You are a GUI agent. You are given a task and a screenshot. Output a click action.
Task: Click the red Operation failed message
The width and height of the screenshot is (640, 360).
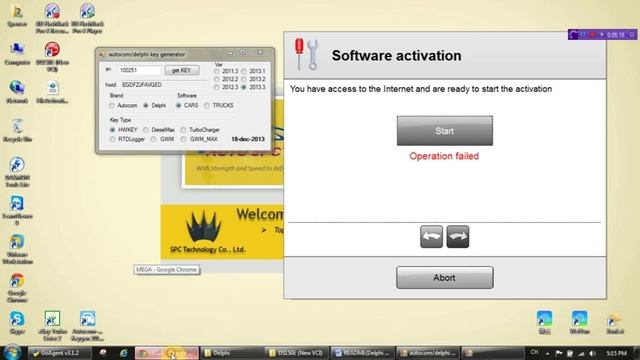(444, 156)
